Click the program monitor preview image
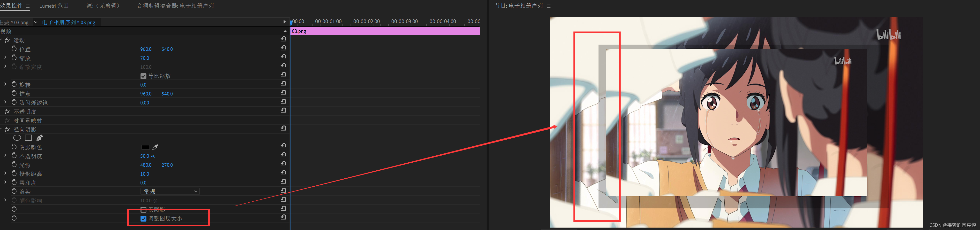Image resolution: width=980 pixels, height=230 pixels. (736, 122)
